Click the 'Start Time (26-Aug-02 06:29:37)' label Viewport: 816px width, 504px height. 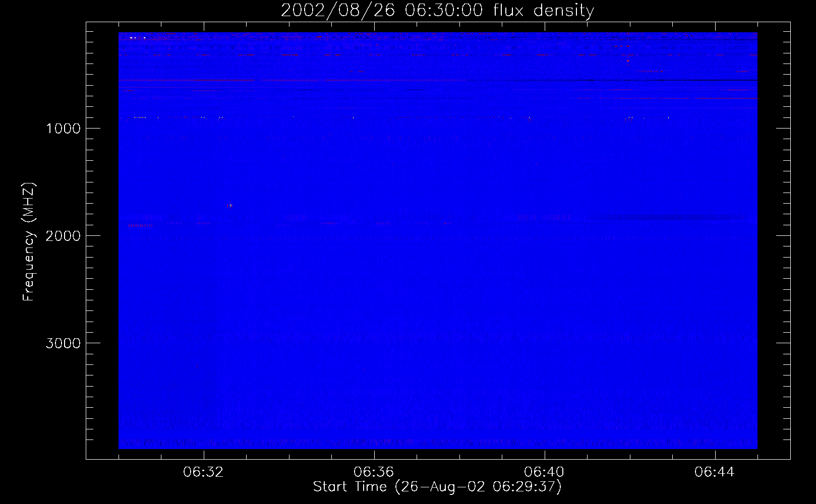click(437, 487)
